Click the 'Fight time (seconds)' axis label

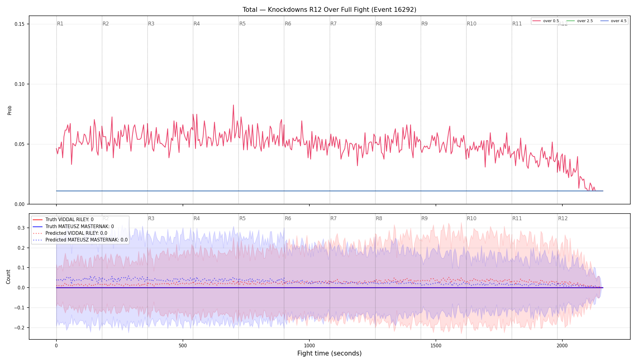329,353
